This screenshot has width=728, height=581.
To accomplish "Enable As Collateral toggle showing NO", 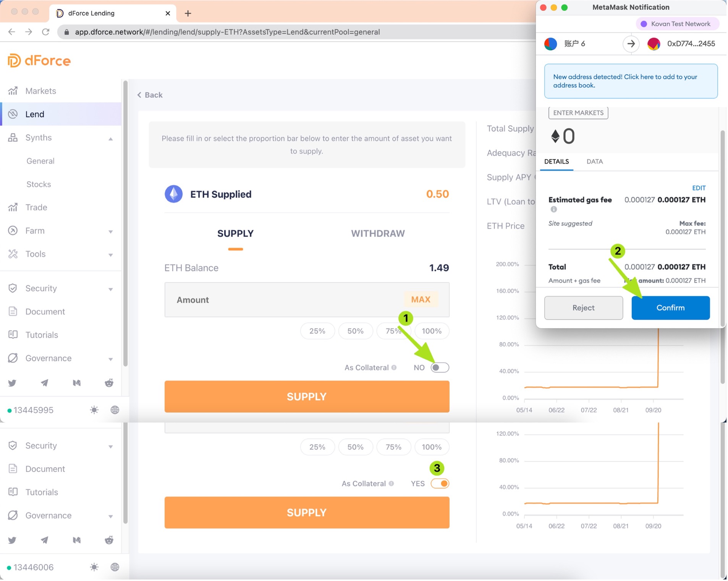I will click(x=440, y=368).
